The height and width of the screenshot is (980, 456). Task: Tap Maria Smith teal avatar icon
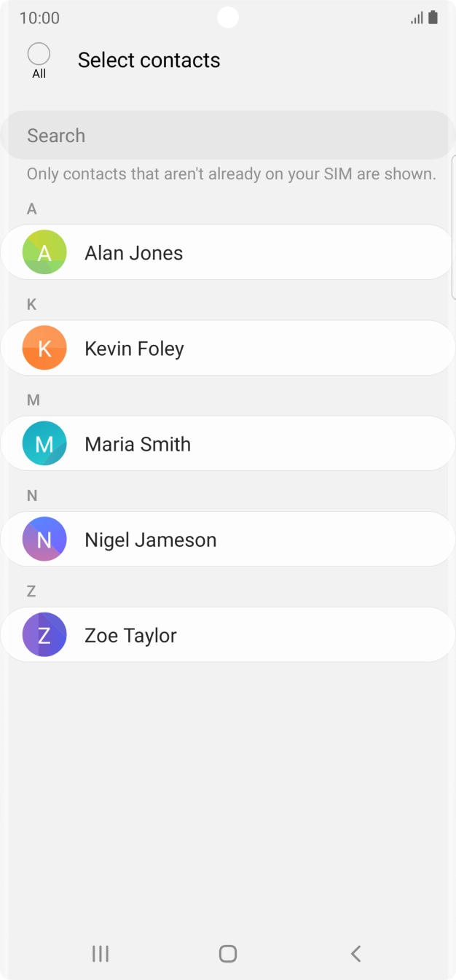44,443
